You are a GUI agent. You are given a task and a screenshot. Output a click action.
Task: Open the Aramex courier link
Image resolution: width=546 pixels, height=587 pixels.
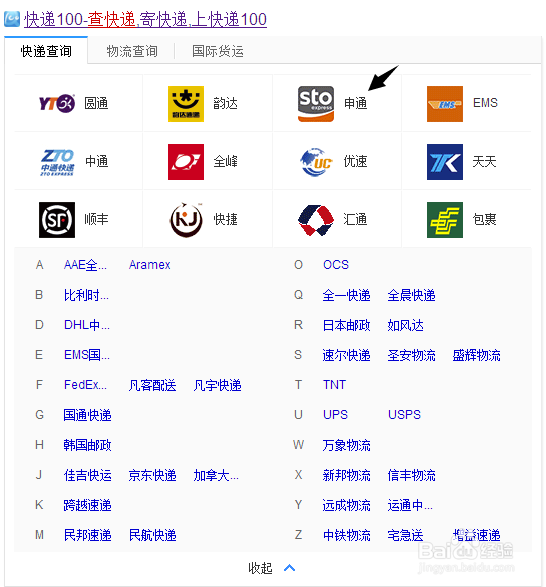coord(149,265)
